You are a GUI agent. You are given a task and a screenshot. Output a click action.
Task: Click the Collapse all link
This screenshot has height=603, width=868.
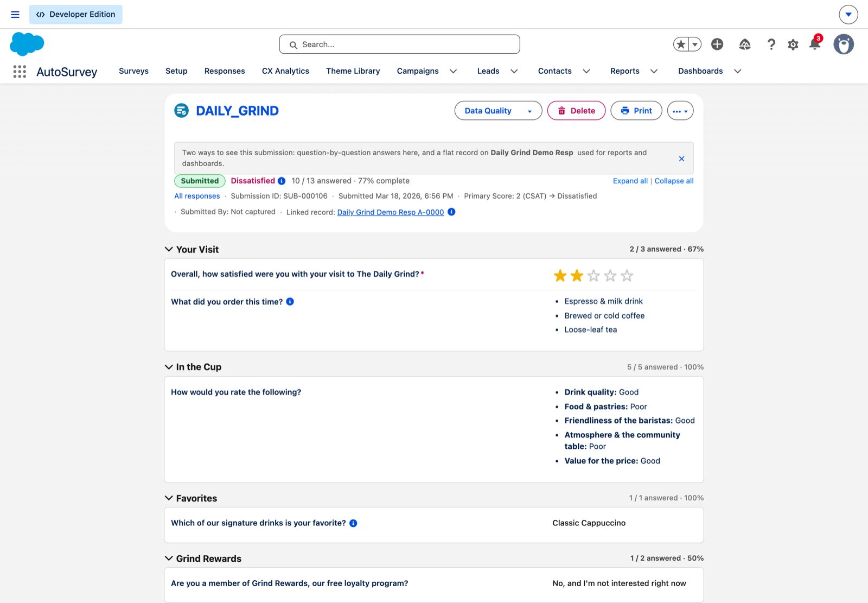pos(674,181)
